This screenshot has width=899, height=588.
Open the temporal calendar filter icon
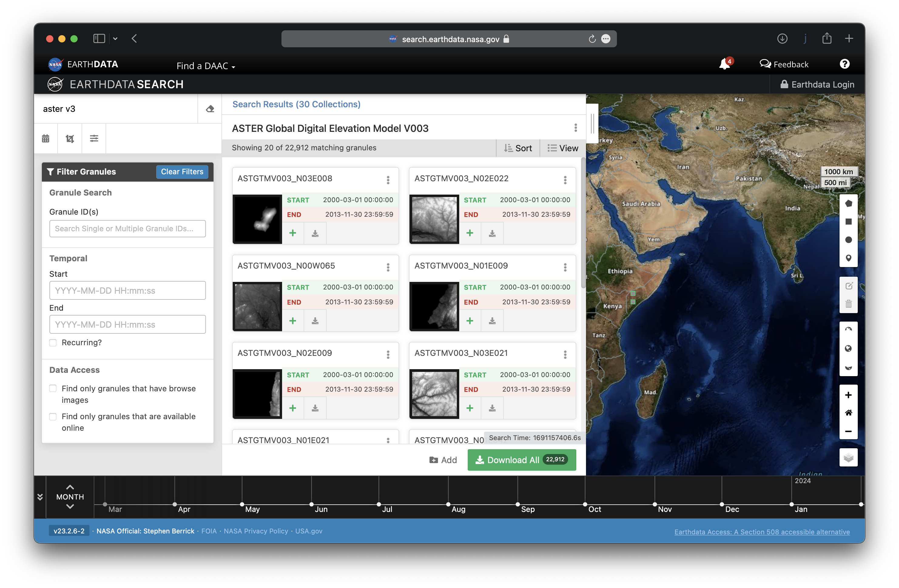pos(46,139)
